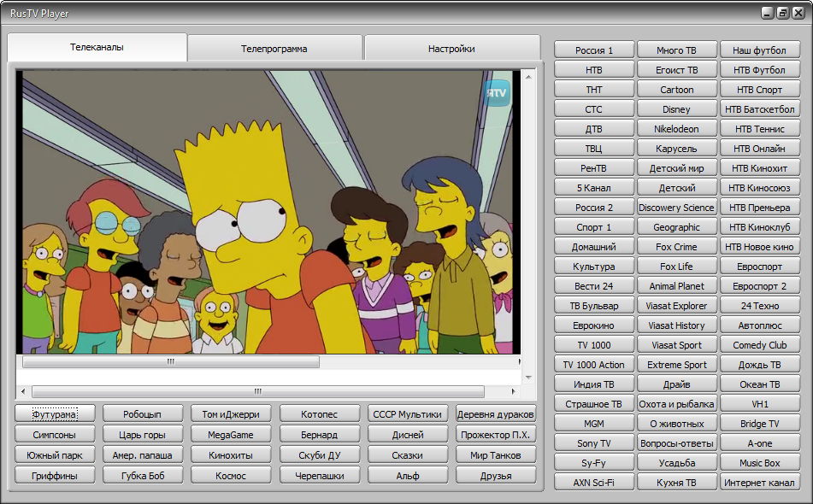The image size is (813, 504).
Task: Play the Губка Боб stream
Action: click(x=143, y=476)
